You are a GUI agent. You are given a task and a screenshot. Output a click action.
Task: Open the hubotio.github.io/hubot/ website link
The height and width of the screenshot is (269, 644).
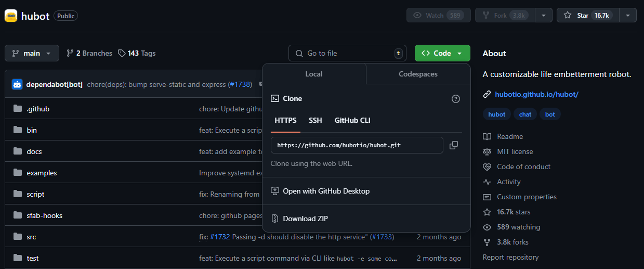point(536,94)
